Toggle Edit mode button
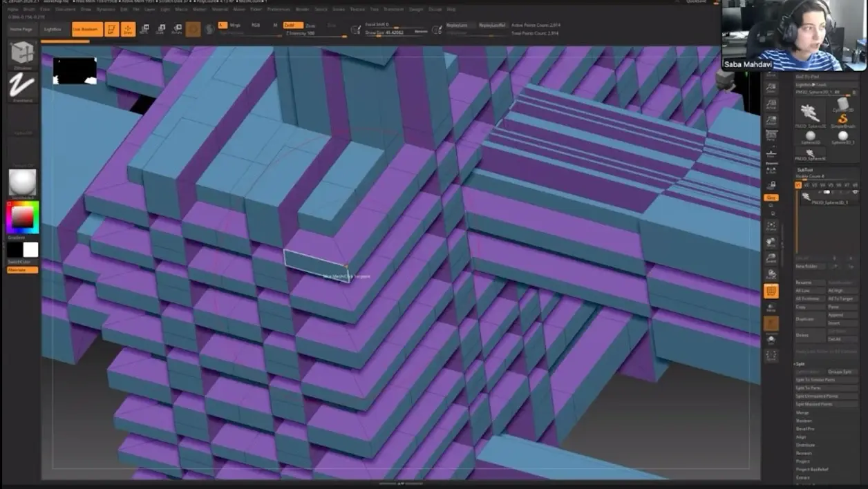The width and height of the screenshot is (868, 489). [x=111, y=29]
